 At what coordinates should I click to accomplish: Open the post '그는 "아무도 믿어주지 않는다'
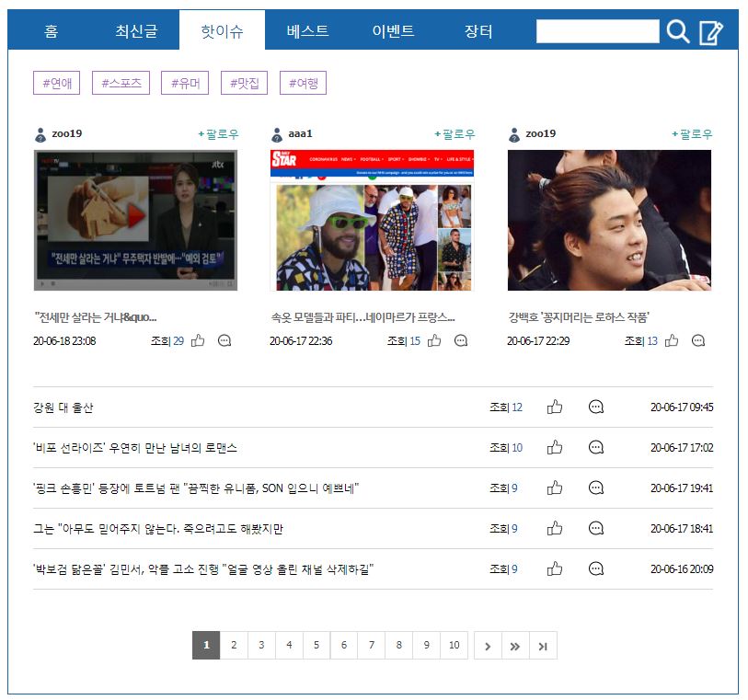click(x=158, y=529)
